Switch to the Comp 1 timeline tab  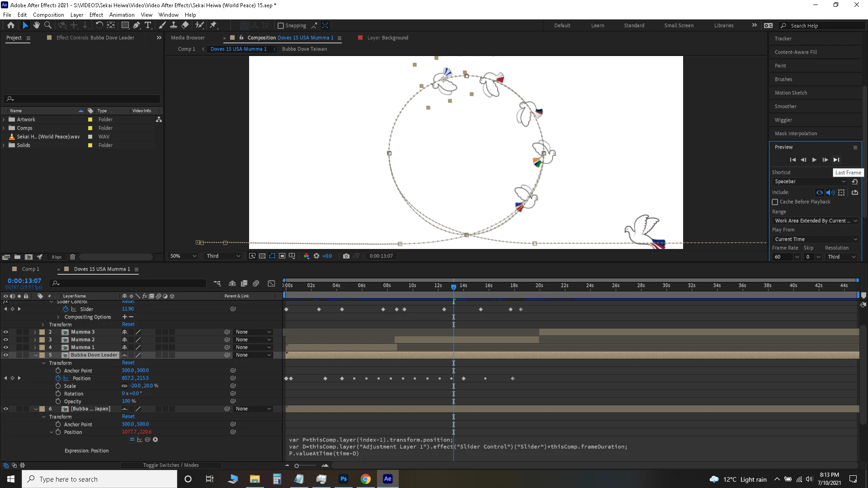[30, 269]
